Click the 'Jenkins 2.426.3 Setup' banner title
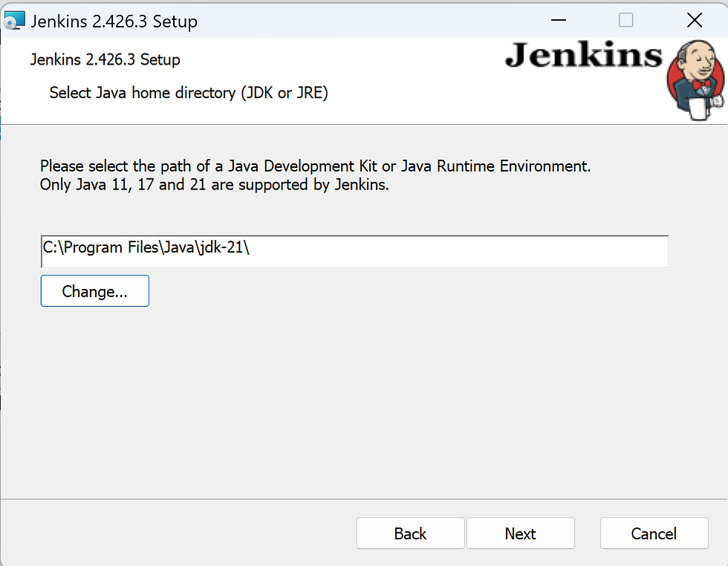This screenshot has height=566, width=728. pyautogui.click(x=105, y=60)
